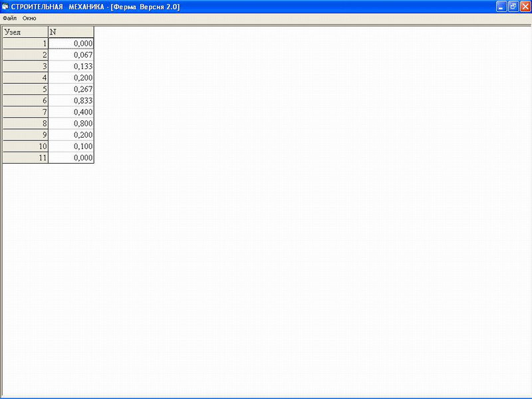Click the application icon in title bar
532x399 pixels.
click(x=5, y=7)
